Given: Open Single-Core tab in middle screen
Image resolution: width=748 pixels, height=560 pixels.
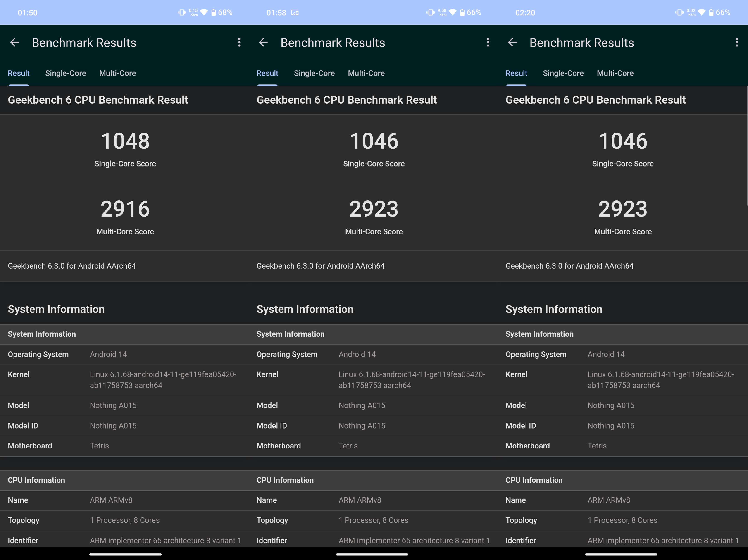Looking at the screenshot, I should (x=314, y=73).
